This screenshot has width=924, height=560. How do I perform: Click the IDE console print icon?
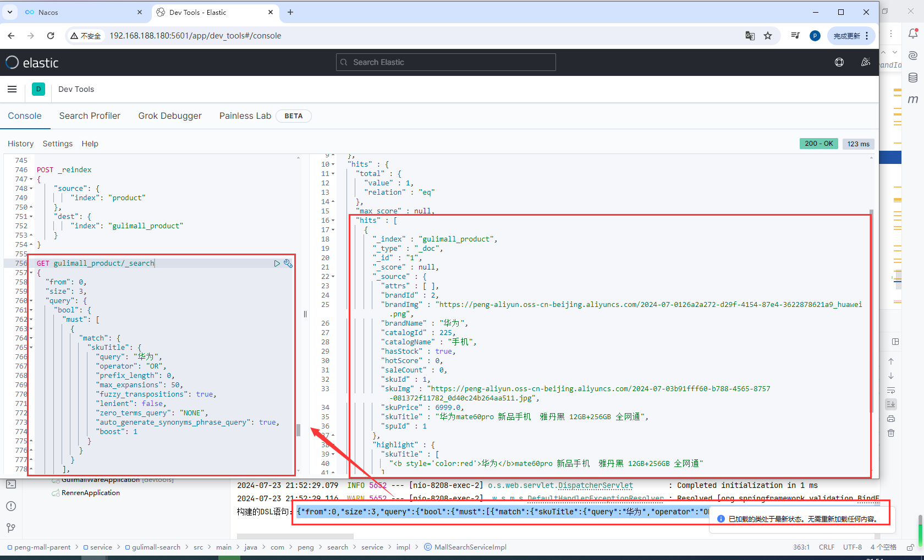coord(891,419)
